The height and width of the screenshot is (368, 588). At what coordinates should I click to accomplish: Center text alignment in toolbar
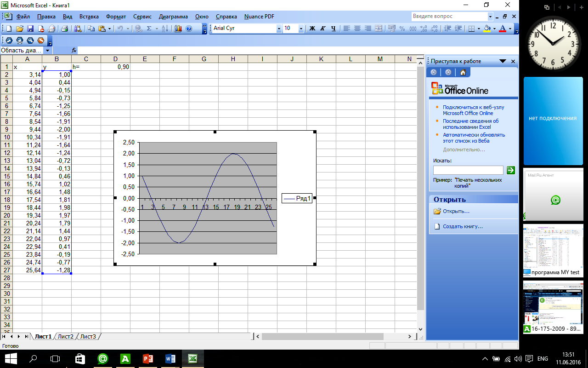(357, 29)
